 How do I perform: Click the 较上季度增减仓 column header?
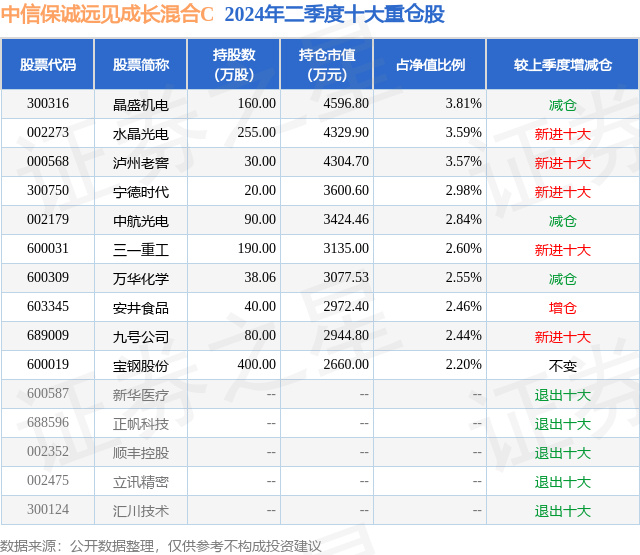click(x=563, y=64)
